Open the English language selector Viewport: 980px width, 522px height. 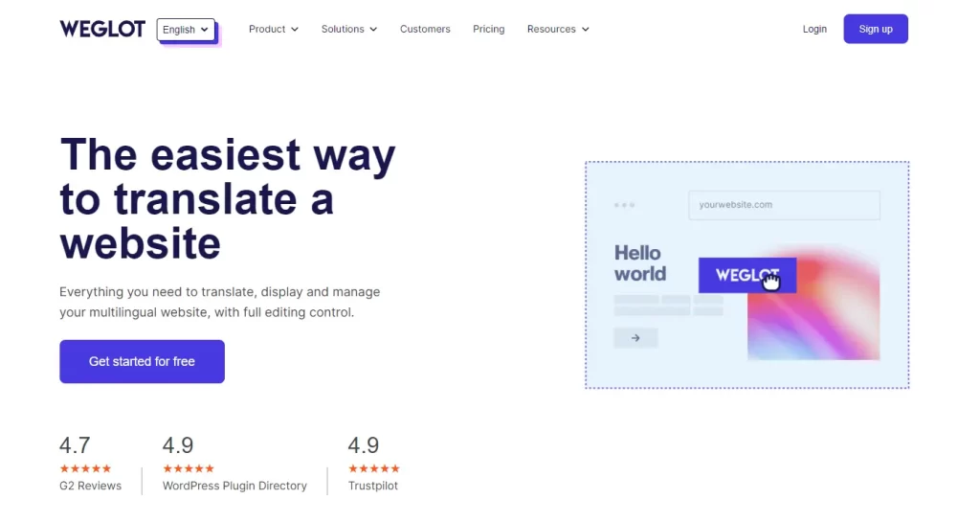click(186, 30)
